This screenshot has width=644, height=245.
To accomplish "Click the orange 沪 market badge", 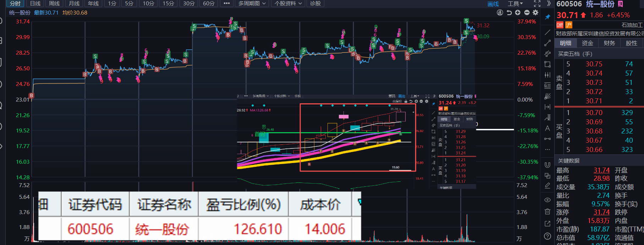I will pos(568,25).
